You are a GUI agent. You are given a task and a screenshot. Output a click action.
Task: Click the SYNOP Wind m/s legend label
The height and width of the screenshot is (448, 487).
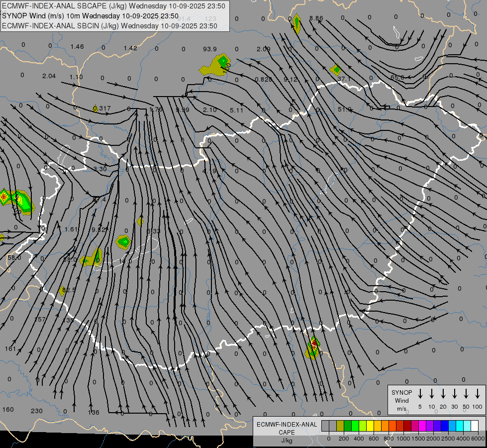click(x=401, y=400)
